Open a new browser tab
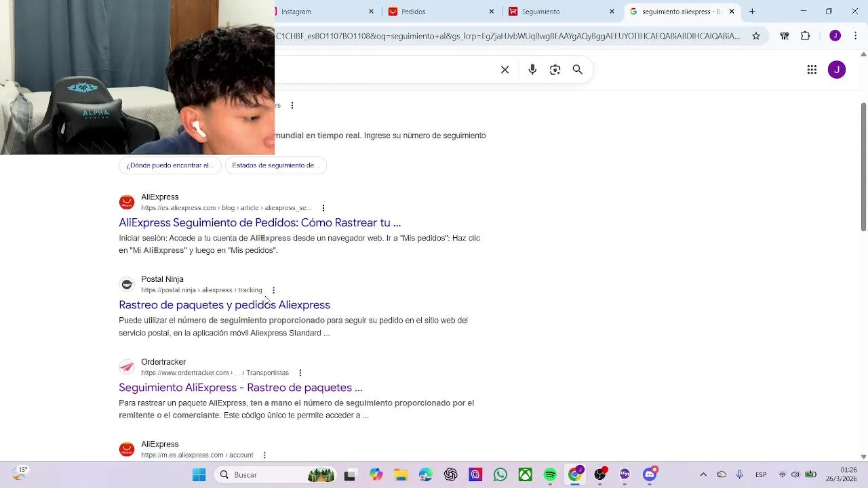Image resolution: width=868 pixels, height=488 pixels. pyautogui.click(x=752, y=12)
